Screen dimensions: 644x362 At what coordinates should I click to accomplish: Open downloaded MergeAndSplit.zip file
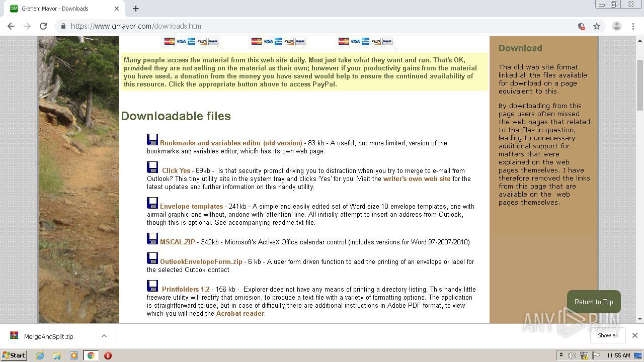tap(48, 336)
